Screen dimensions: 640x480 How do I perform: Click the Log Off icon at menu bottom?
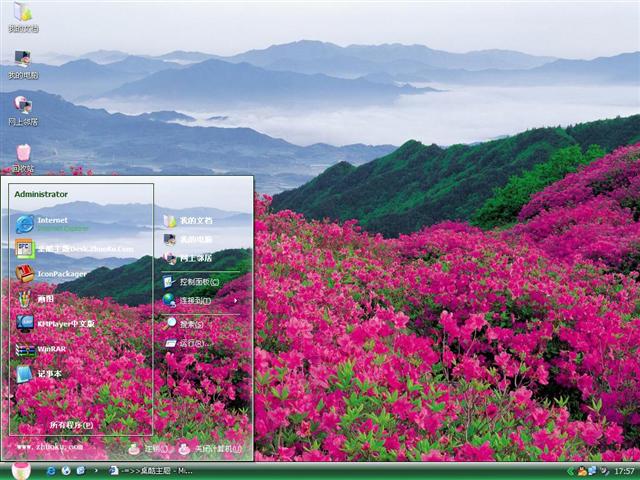click(134, 449)
